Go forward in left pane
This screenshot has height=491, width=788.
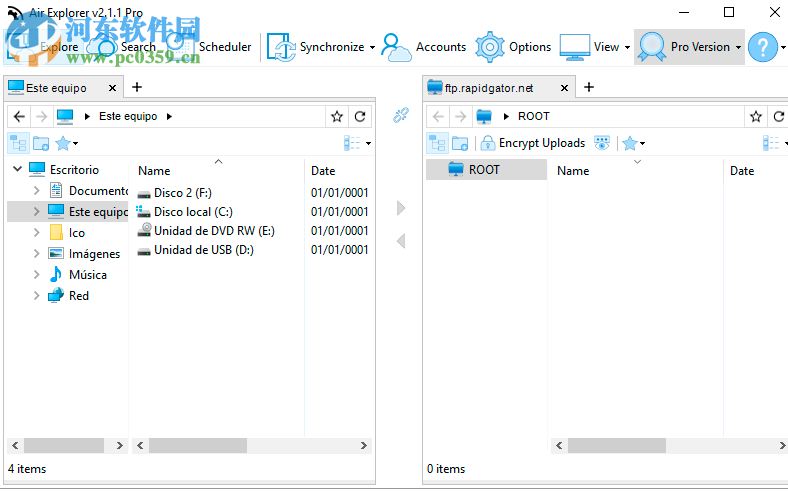(41, 117)
